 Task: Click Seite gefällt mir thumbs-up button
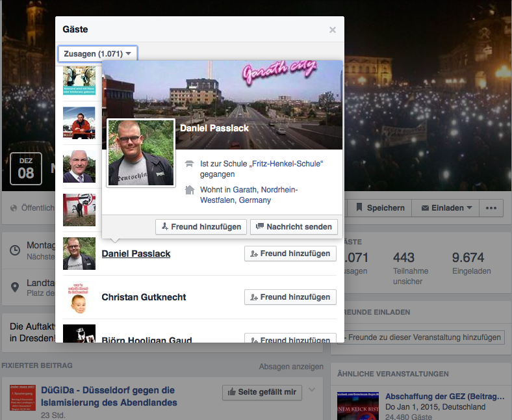point(262,392)
